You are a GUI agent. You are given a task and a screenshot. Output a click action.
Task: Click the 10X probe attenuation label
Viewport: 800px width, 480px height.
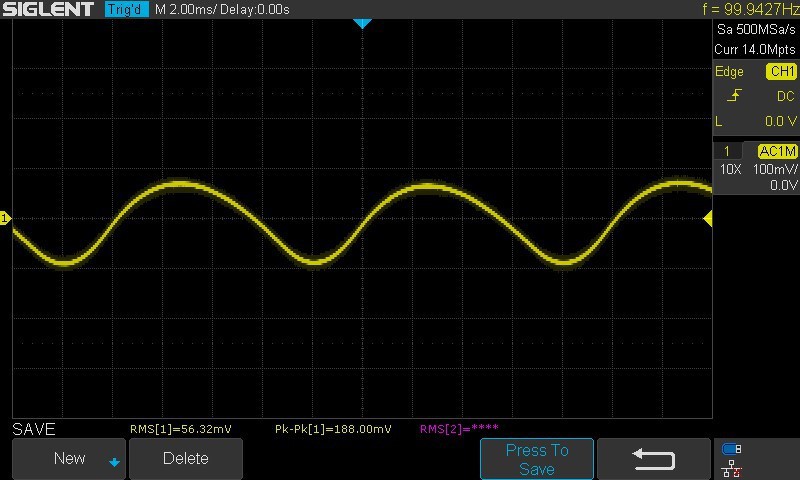pos(731,169)
